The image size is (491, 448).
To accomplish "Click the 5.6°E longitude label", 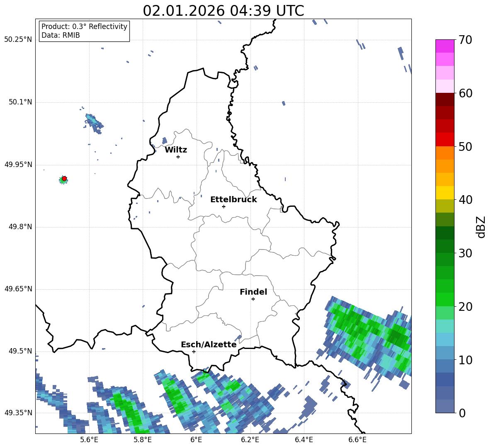I will (x=89, y=440).
